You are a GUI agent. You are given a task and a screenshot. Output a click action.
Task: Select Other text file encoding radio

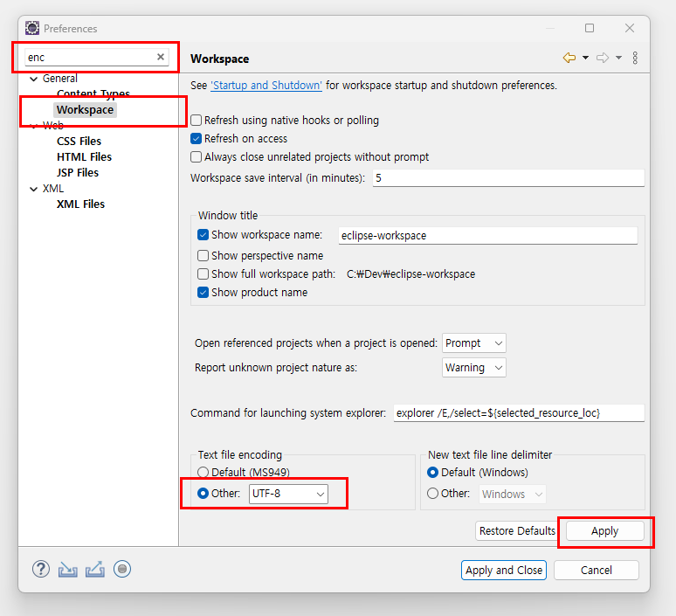point(203,493)
